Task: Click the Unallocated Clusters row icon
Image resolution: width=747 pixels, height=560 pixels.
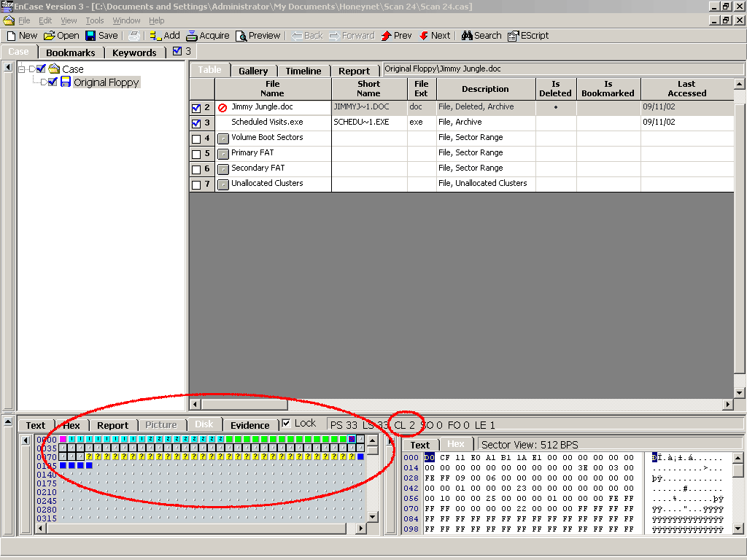Action: 223,184
